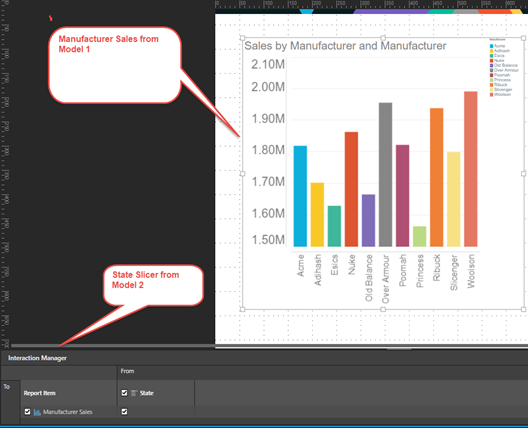Uncheck the Manufacturer Sales row checkbox

click(28, 411)
